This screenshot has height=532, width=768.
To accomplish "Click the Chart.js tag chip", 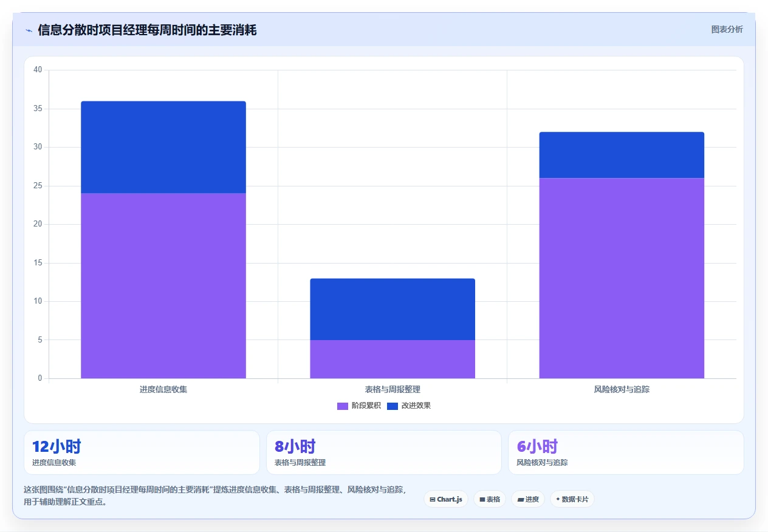I will pyautogui.click(x=446, y=499).
